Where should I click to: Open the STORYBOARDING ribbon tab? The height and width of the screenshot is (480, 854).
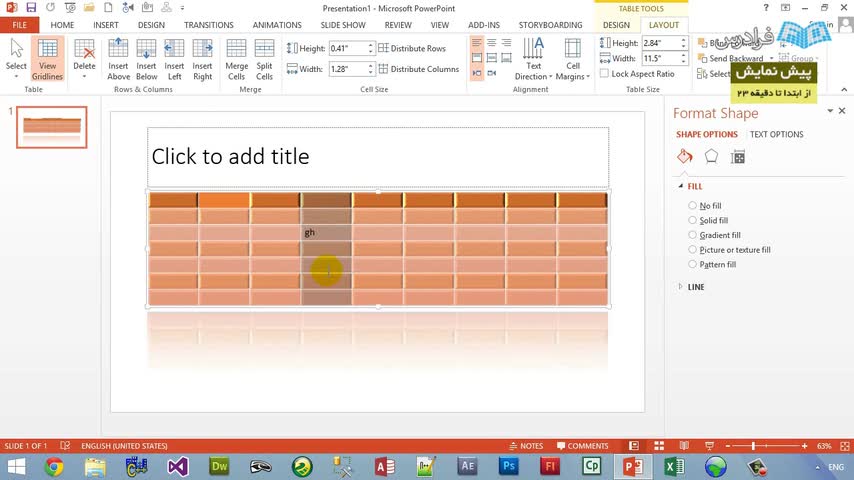550,25
